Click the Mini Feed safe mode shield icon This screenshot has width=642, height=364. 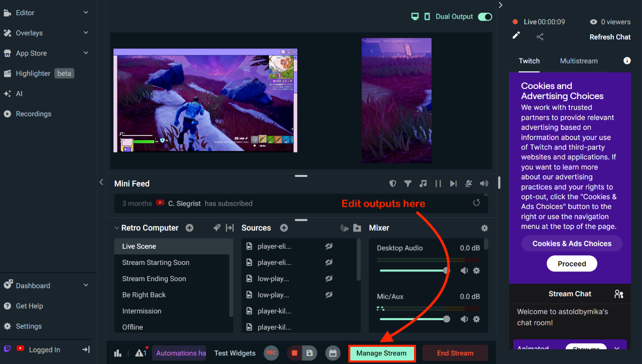click(392, 184)
